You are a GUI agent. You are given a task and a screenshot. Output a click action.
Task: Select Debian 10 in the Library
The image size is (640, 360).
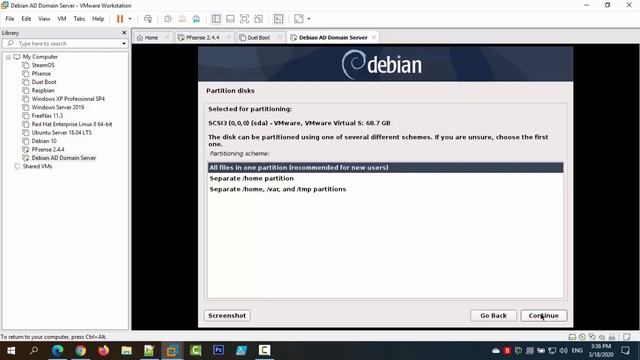point(44,141)
